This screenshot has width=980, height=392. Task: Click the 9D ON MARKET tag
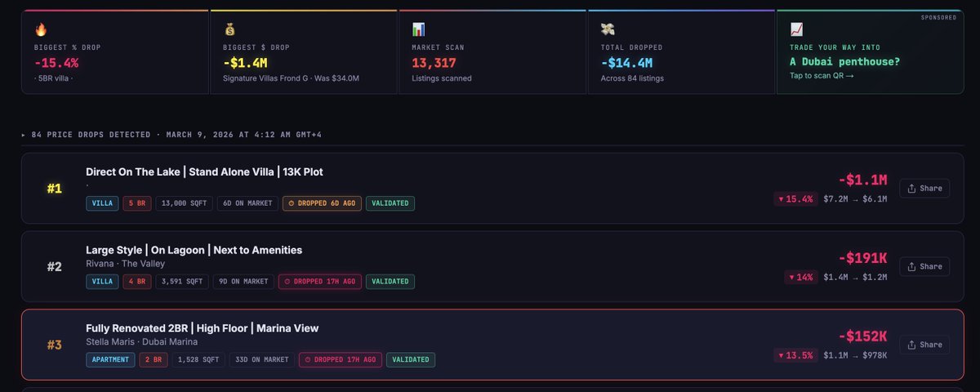(x=243, y=282)
